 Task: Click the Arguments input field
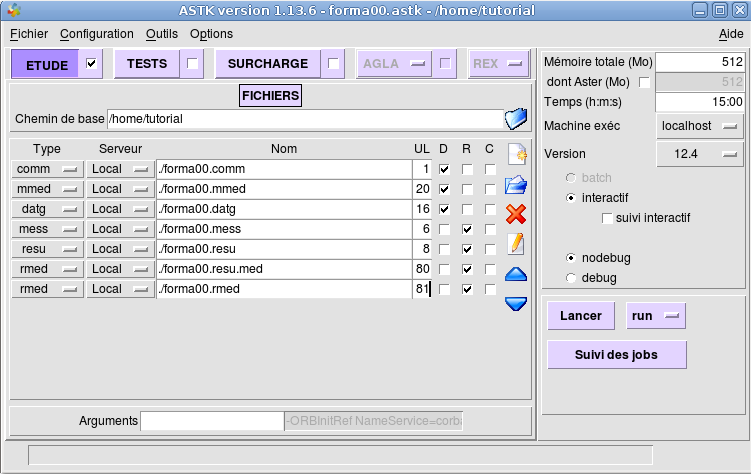212,421
